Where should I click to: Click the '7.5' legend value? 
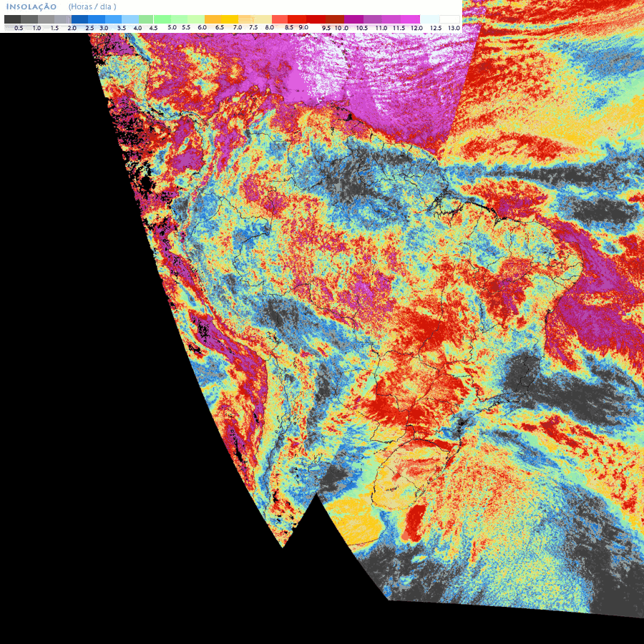[x=253, y=27]
